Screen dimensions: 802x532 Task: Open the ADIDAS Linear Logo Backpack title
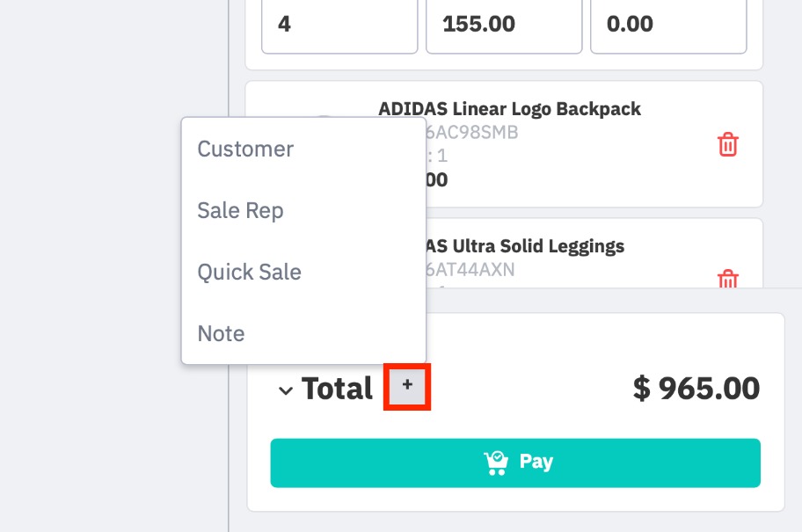pos(510,109)
